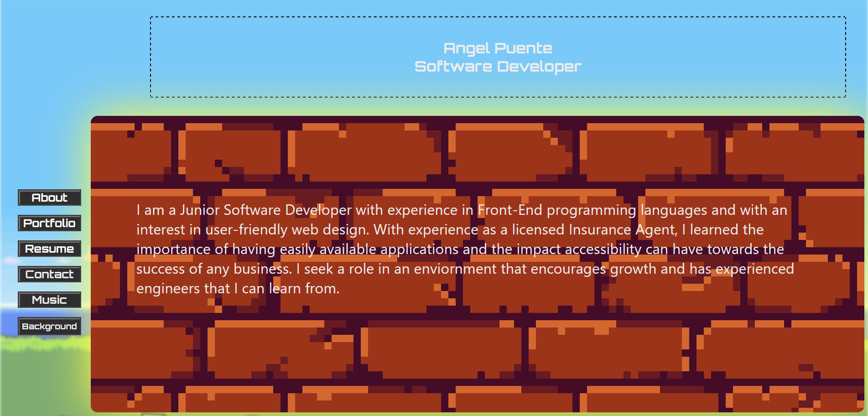
Task: Toggle the Music playback button
Action: click(49, 300)
